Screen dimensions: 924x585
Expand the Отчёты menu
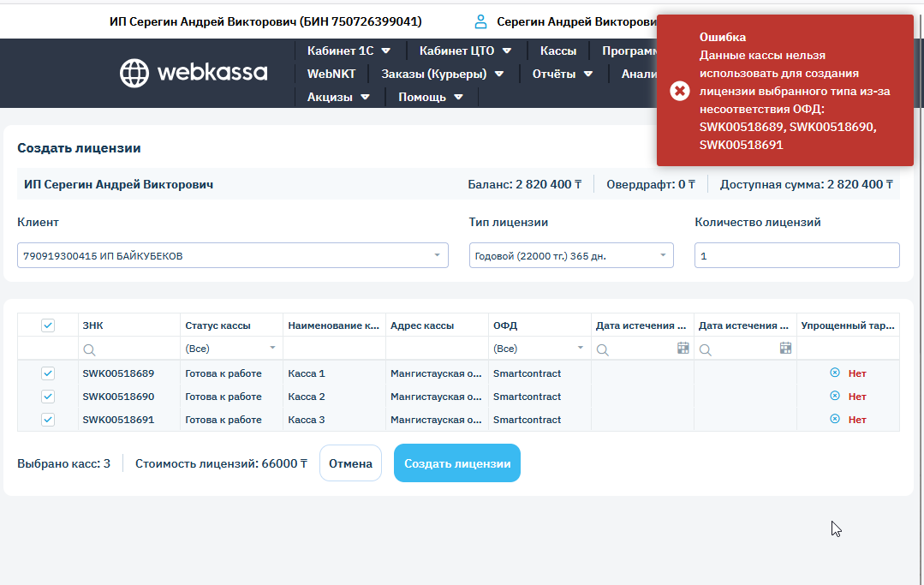[x=562, y=74]
